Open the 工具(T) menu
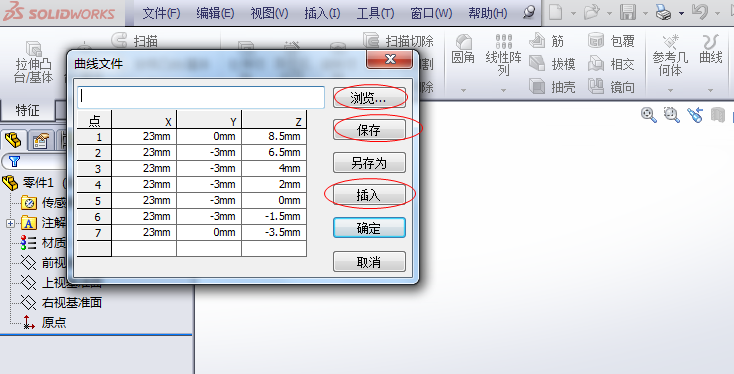The image size is (734, 374). coord(375,13)
